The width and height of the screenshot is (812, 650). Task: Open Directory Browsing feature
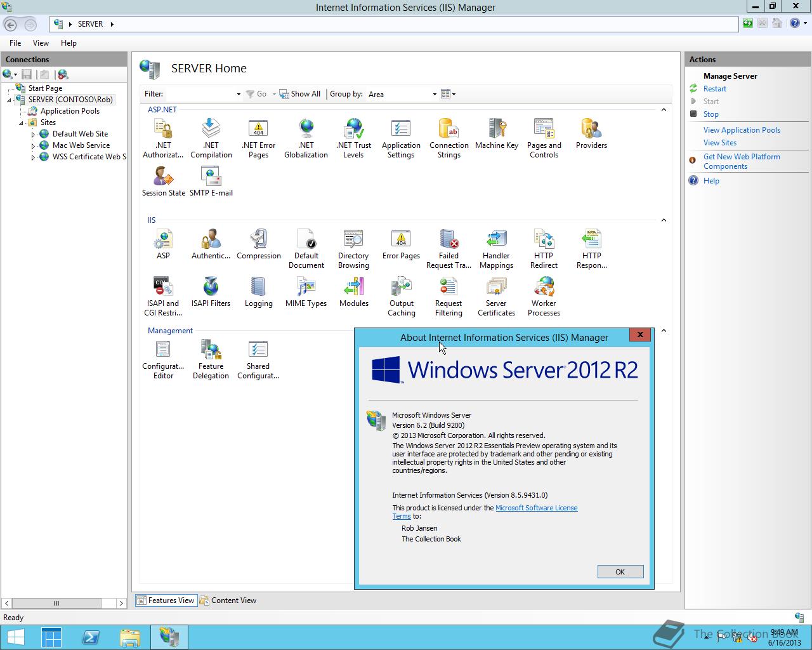coord(353,249)
